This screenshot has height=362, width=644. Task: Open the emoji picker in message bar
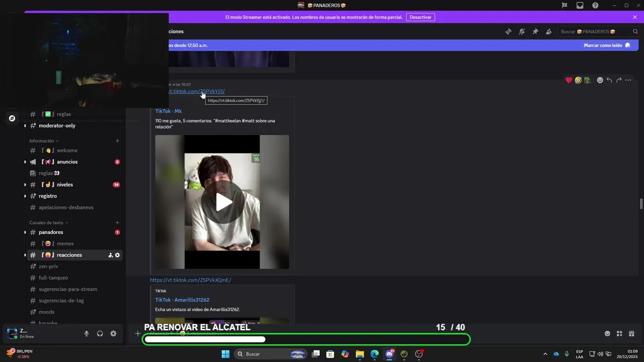pyautogui.click(x=607, y=333)
